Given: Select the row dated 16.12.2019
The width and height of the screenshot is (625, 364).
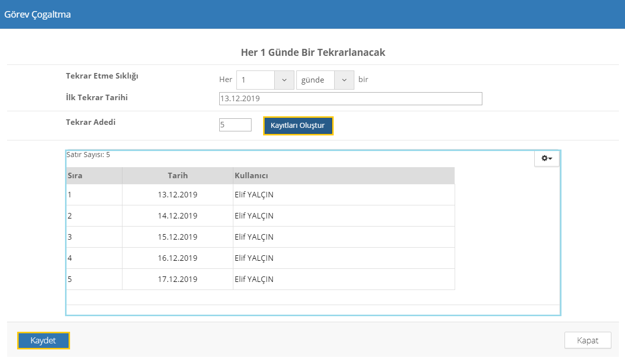Looking at the screenshot, I should coord(177,258).
